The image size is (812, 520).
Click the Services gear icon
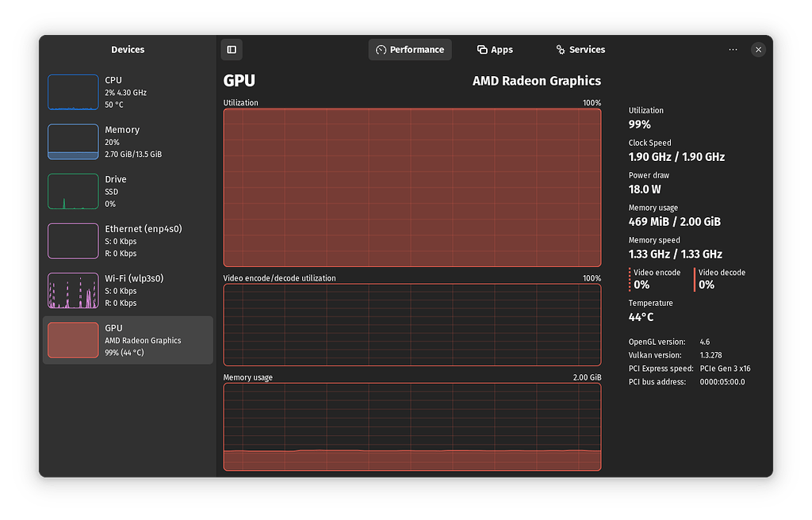(x=560, y=49)
